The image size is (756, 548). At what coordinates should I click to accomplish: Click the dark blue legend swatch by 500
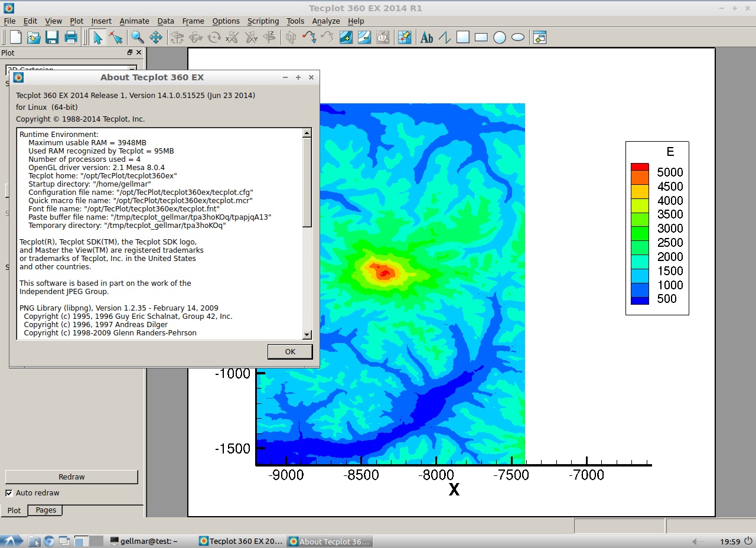click(x=640, y=300)
